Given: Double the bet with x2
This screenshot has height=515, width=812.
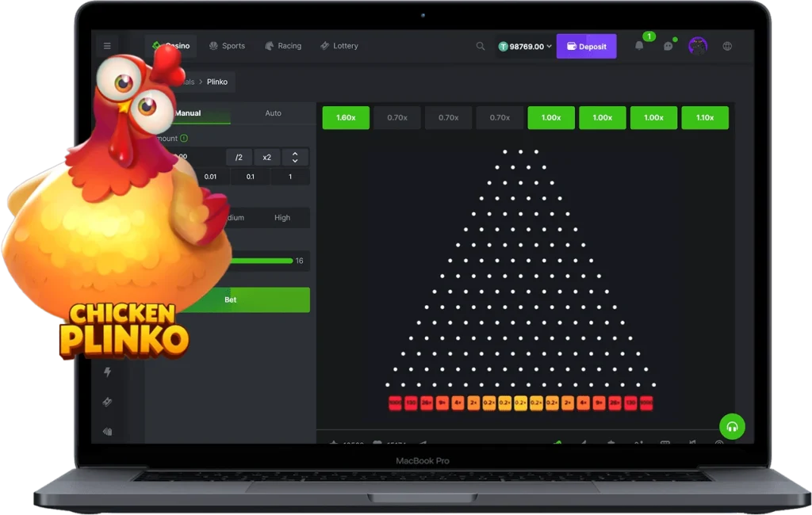Looking at the screenshot, I should click(266, 158).
